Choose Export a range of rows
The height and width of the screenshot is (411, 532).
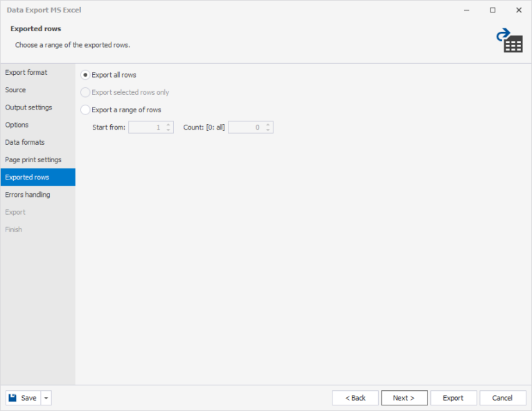86,110
